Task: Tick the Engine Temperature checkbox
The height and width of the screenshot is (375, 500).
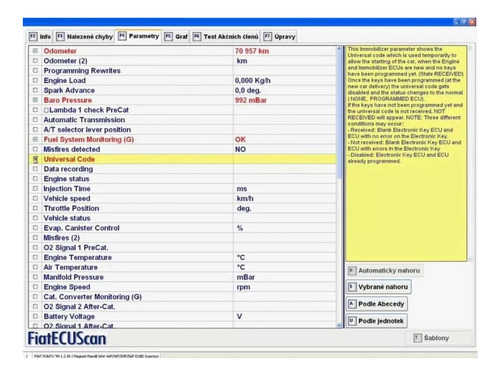Action: pyautogui.click(x=35, y=257)
